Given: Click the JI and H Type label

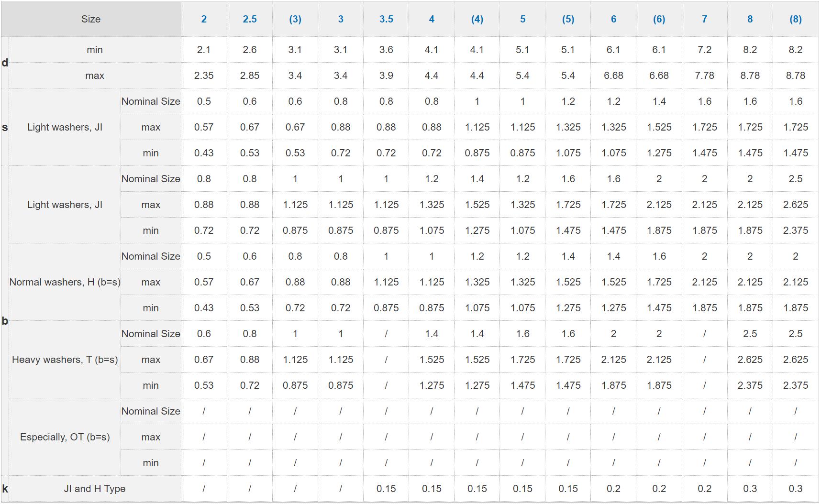Looking at the screenshot, I should (x=95, y=489).
